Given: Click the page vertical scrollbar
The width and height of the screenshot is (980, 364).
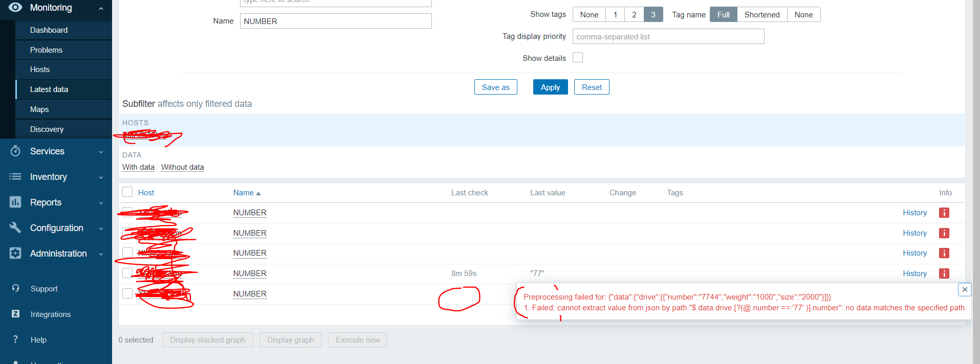Looking at the screenshot, I should pos(976,182).
